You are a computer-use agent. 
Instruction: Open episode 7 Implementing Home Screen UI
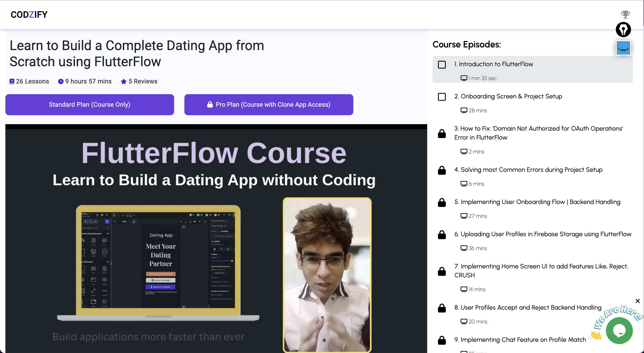tap(541, 270)
